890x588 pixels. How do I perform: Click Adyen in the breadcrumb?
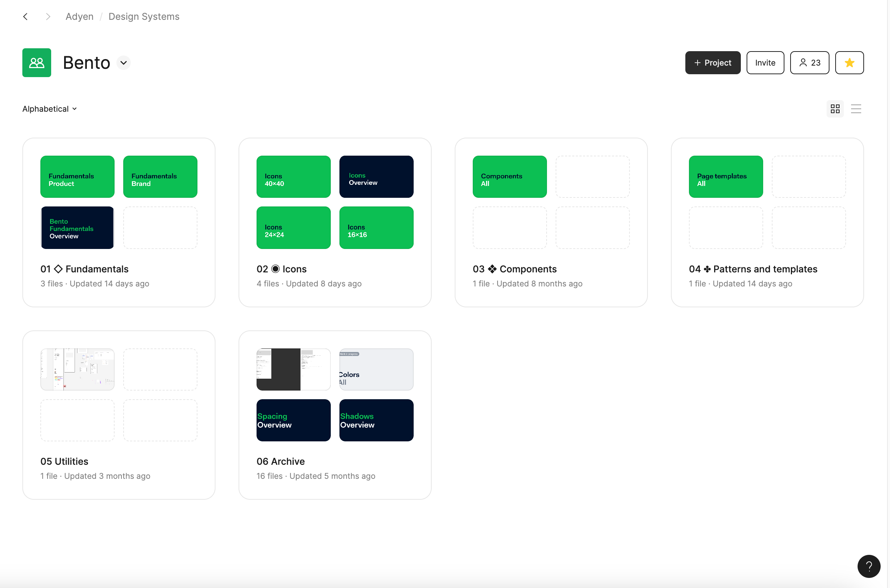[x=80, y=17]
